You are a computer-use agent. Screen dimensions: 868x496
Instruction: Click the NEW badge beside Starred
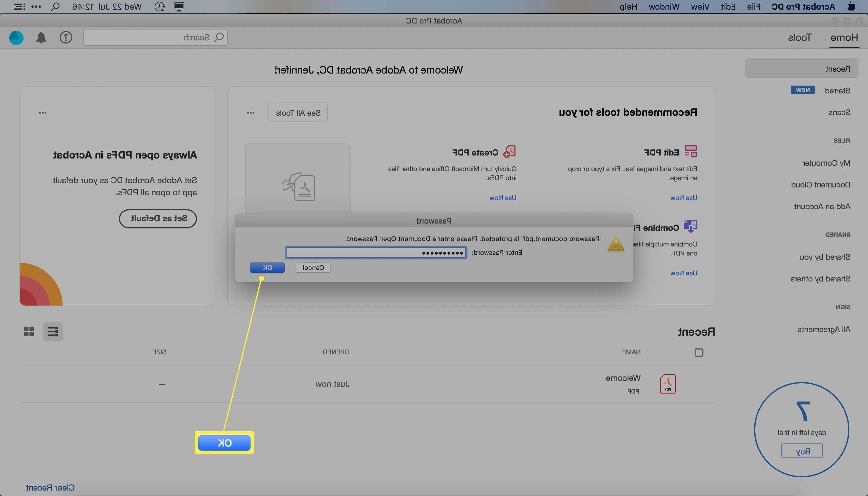pos(803,90)
